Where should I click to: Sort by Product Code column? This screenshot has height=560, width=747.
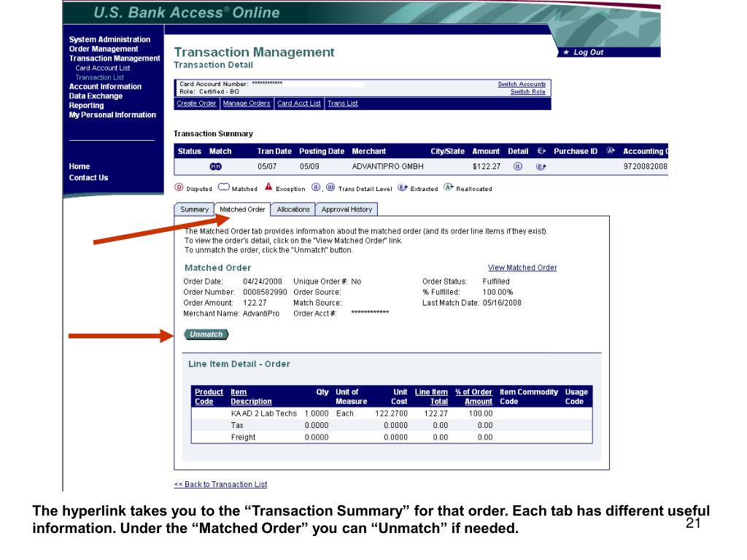pos(209,397)
